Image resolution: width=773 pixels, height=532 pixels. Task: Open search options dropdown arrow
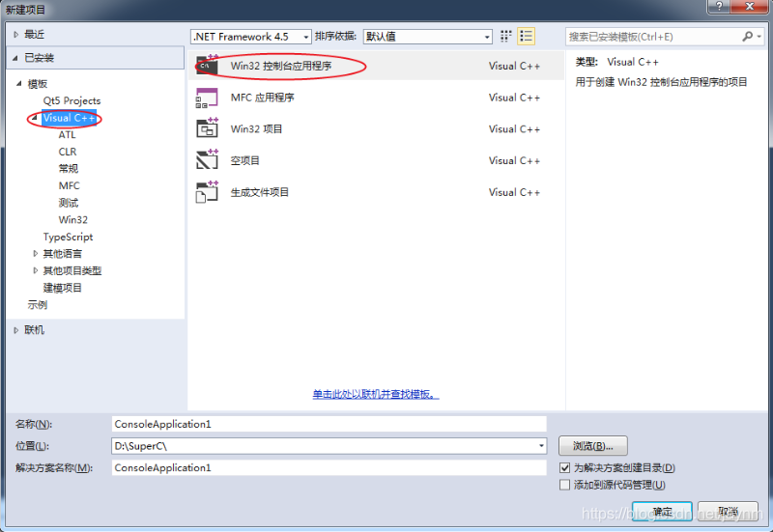pos(759,37)
